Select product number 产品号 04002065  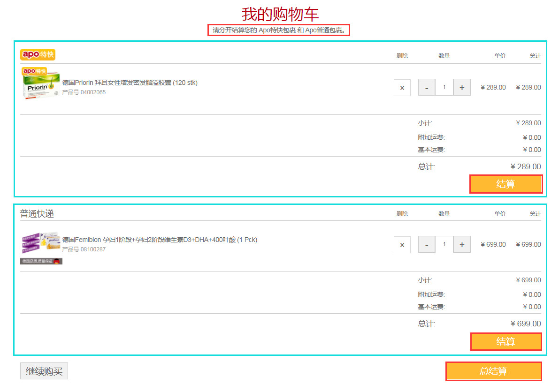[x=84, y=92]
